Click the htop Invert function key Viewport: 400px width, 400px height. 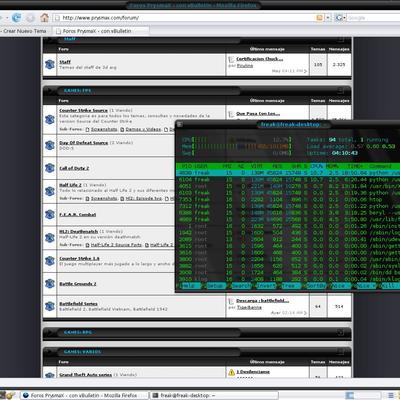point(267,286)
